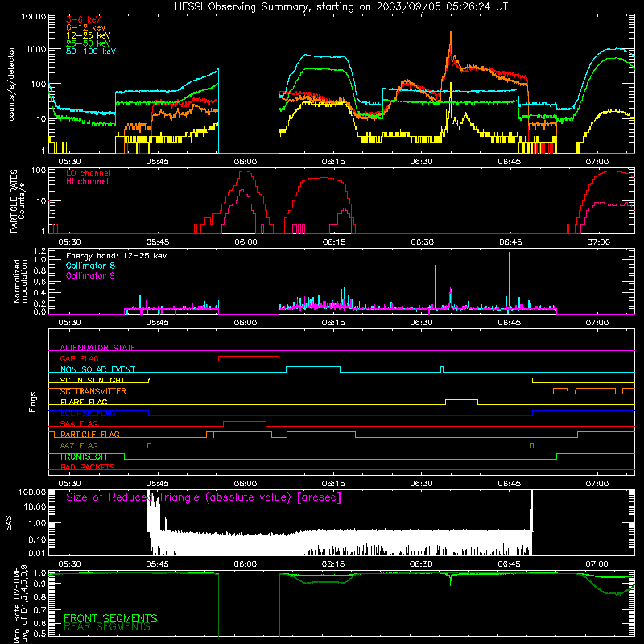Image resolution: width=644 pixels, height=644 pixels.
Task: Click the FLARE_FLAG label
Action: tap(84, 402)
